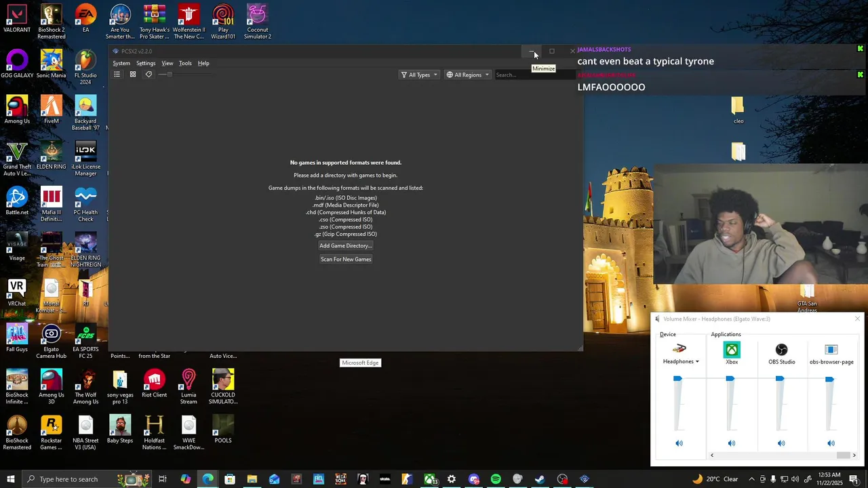Adjust Xbox volume slider in Volume Mixer
The height and width of the screenshot is (488, 868).
coord(730,379)
